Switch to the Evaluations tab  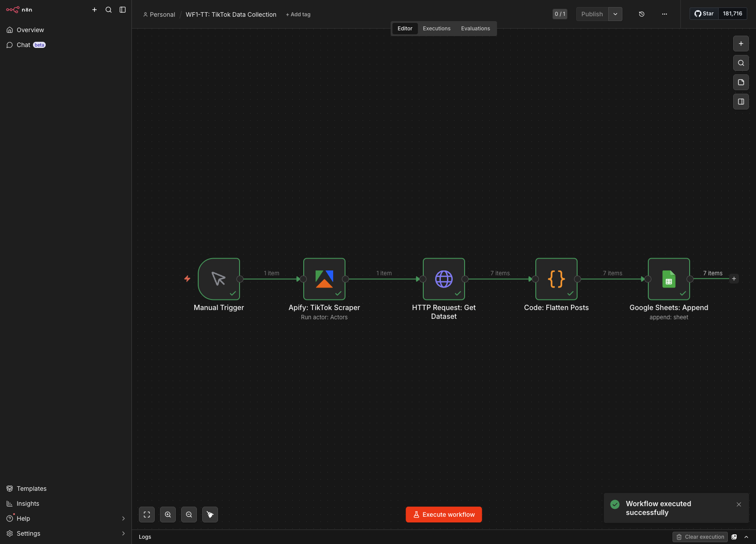[x=476, y=29]
